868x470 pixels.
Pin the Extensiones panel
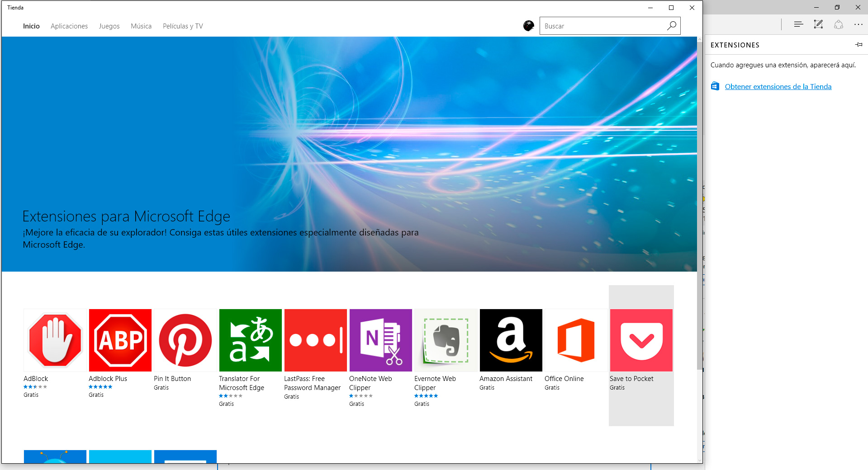point(859,44)
